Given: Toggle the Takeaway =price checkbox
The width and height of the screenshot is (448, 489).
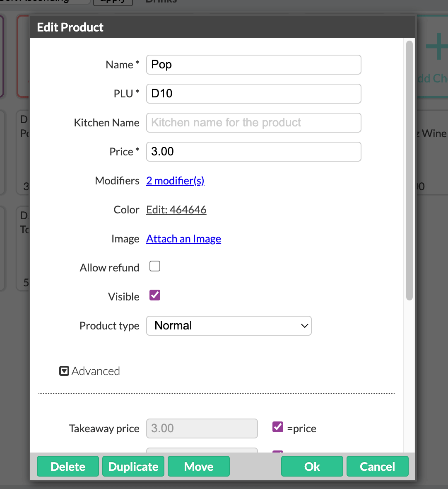Looking at the screenshot, I should click(x=277, y=427).
